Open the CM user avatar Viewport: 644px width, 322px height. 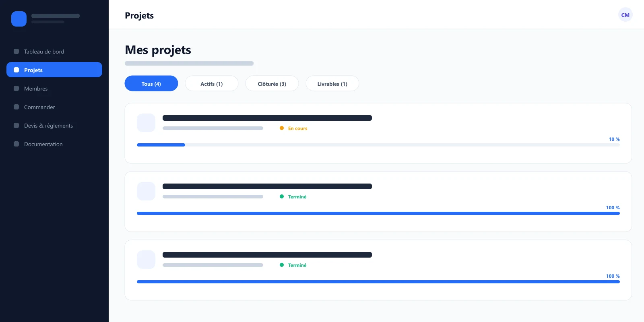pyautogui.click(x=625, y=15)
